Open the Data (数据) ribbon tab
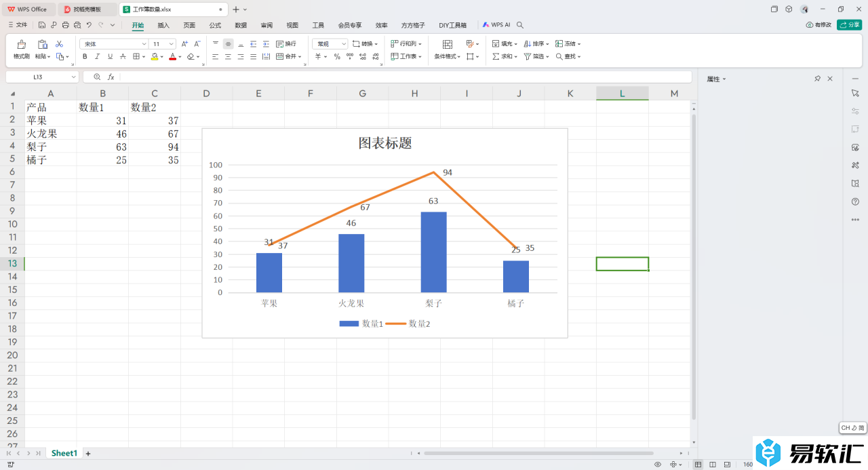 pos(241,25)
